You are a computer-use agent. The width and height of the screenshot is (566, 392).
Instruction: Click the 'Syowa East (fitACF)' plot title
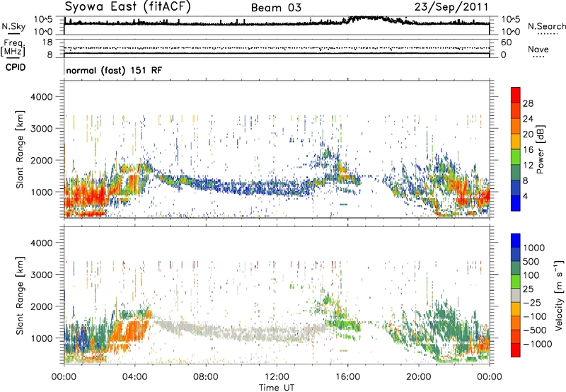tap(128, 7)
